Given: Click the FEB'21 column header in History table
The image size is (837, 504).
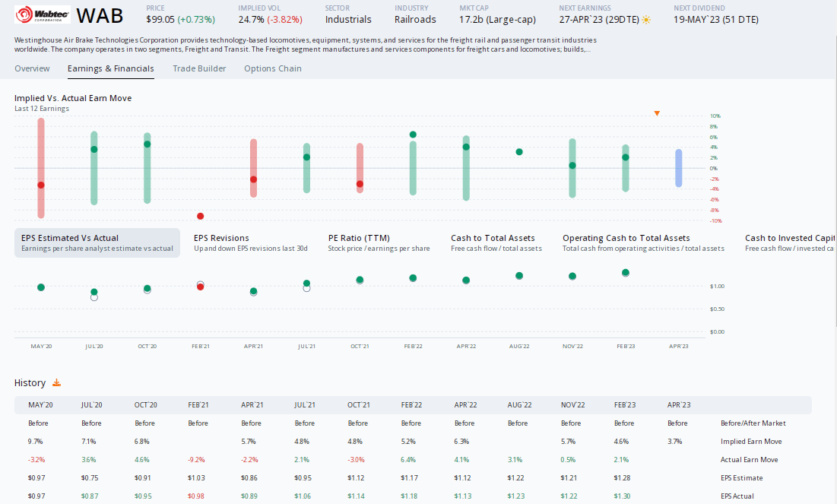Looking at the screenshot, I should point(200,404).
